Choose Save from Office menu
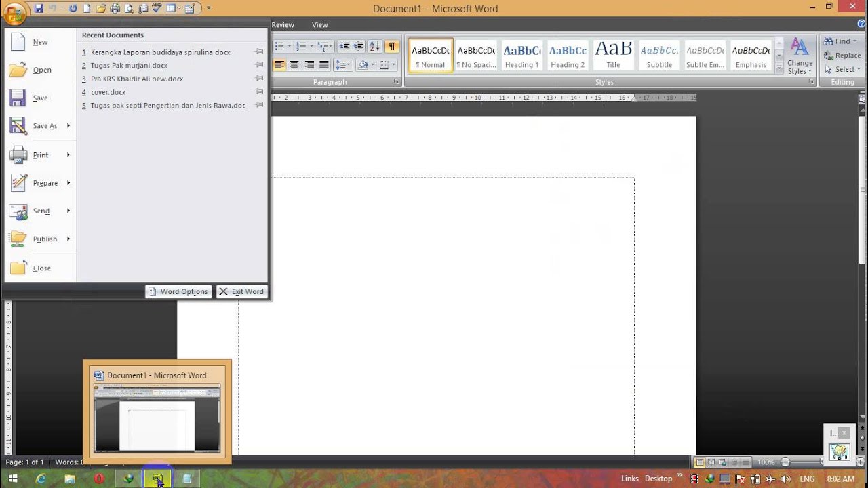This screenshot has height=488, width=868. click(x=41, y=98)
